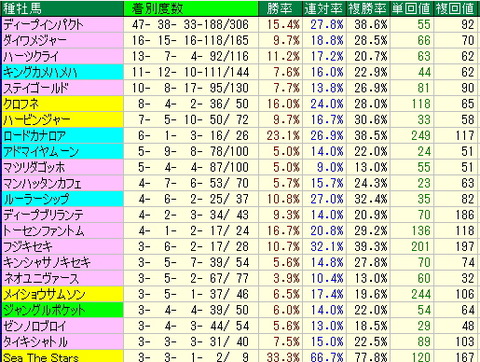The image size is (480, 362).
Task: Select the ディープブリランテ sire name
Action: pos(43,215)
